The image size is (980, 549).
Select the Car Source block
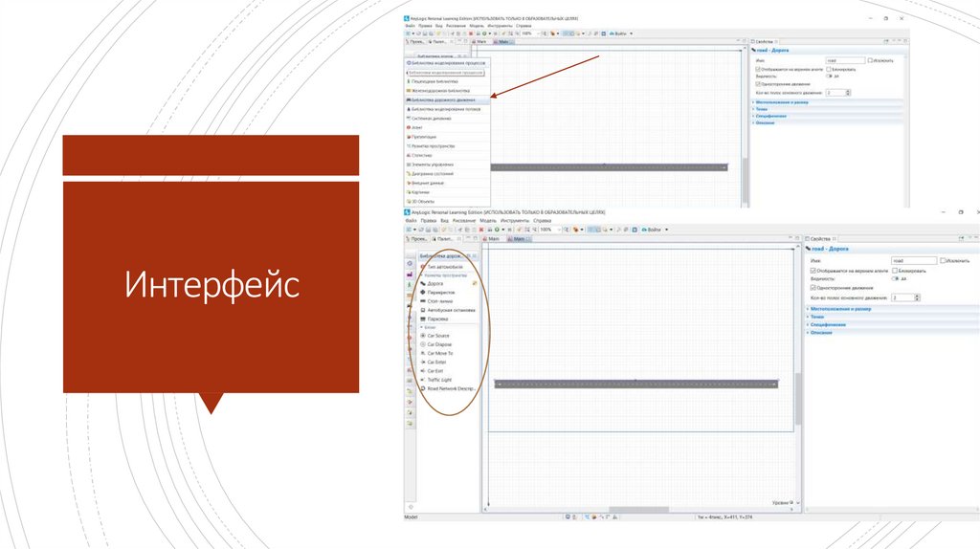[x=437, y=336]
